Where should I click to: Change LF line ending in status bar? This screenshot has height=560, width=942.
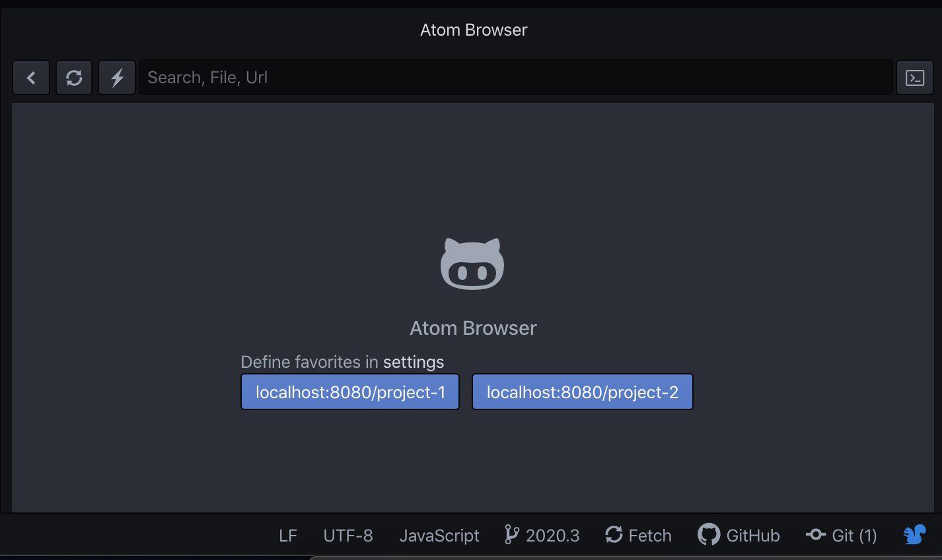click(288, 536)
